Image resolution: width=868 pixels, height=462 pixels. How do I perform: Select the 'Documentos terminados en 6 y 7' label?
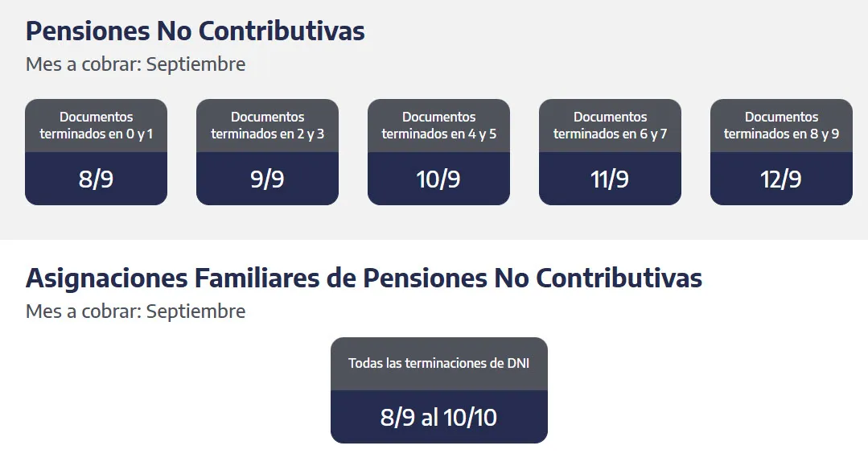[x=610, y=126]
